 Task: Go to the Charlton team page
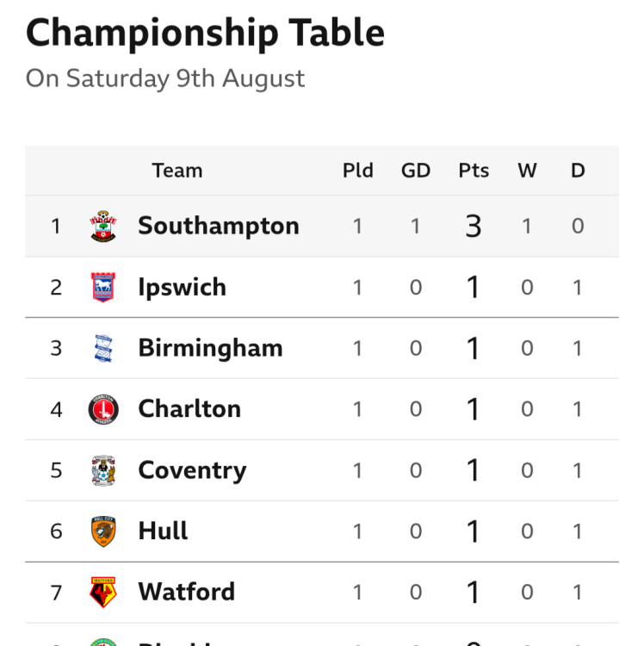coord(189,408)
